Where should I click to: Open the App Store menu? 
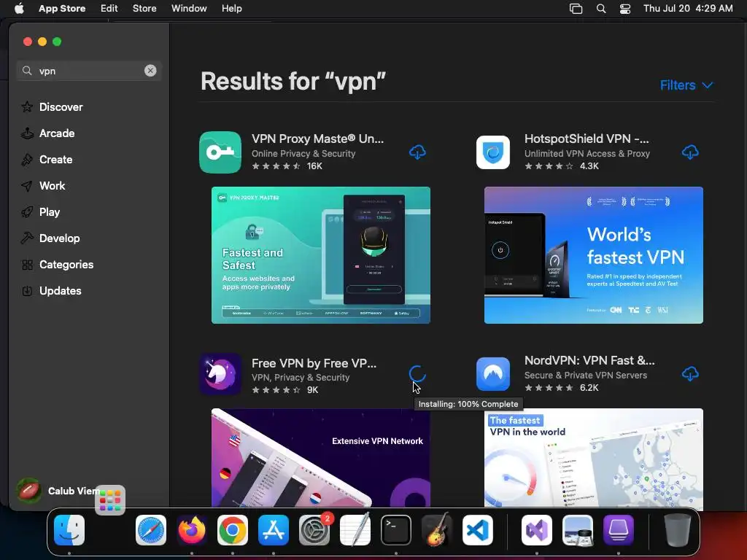(x=62, y=9)
